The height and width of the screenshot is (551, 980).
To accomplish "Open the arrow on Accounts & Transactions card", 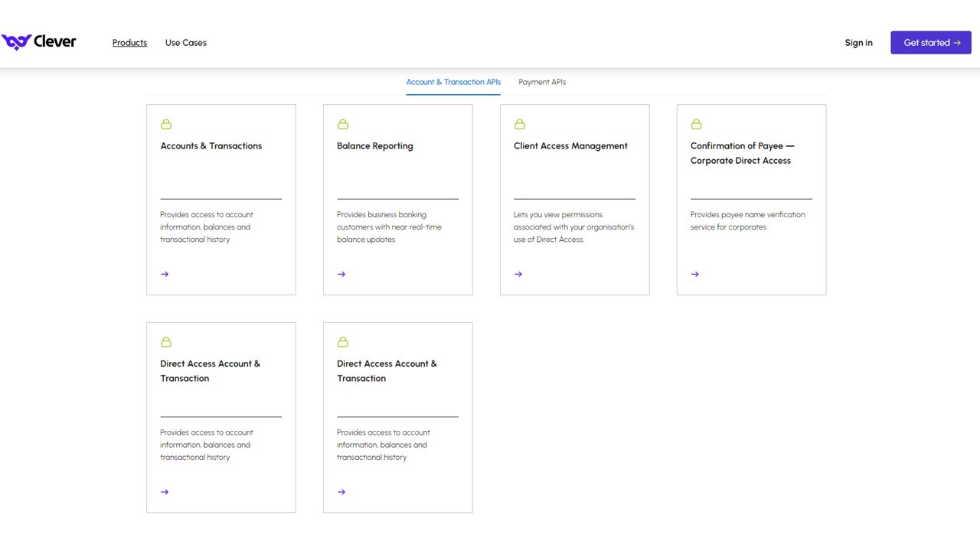I will (x=165, y=274).
